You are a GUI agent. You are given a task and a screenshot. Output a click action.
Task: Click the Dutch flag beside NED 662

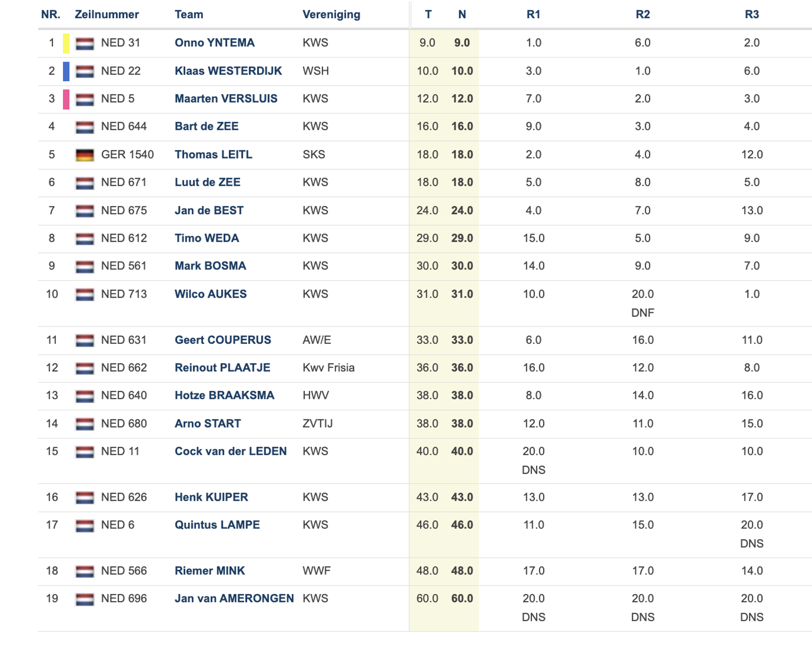tap(85, 368)
